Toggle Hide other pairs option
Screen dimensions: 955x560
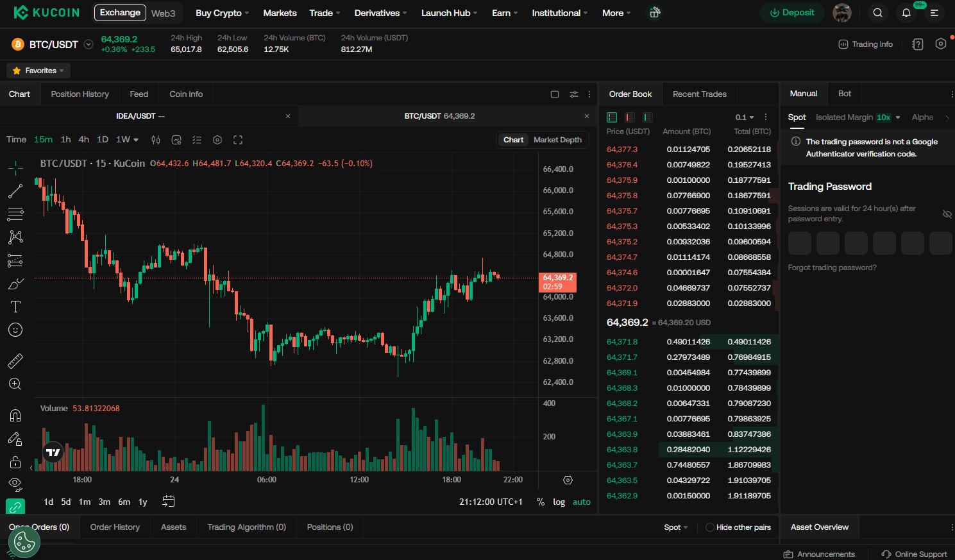coord(738,527)
